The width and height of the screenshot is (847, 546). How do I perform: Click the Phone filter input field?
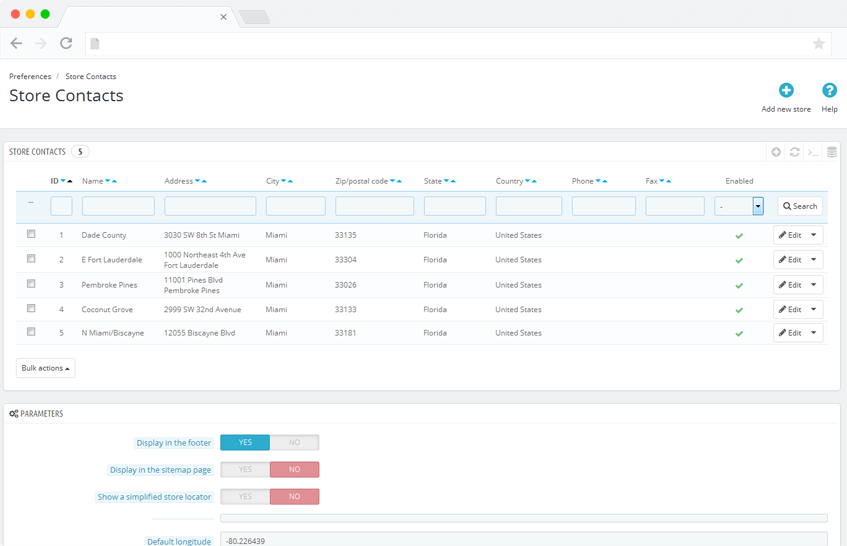604,206
